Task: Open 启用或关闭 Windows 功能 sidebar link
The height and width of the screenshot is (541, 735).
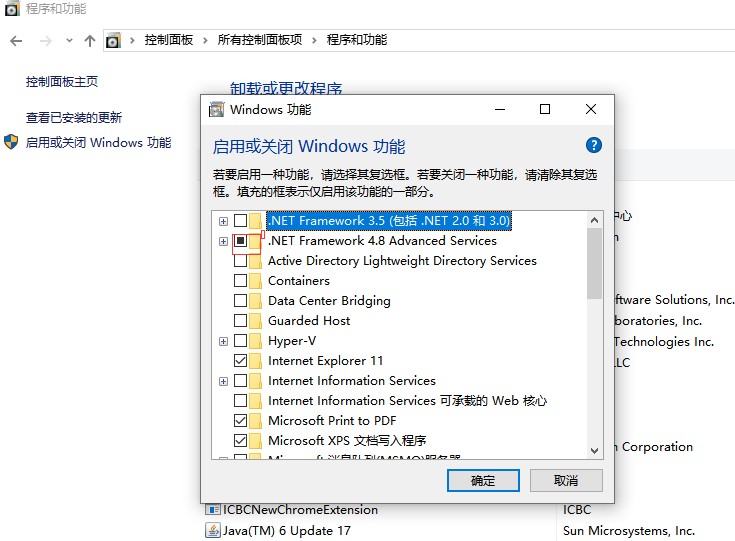Action: click(98, 142)
